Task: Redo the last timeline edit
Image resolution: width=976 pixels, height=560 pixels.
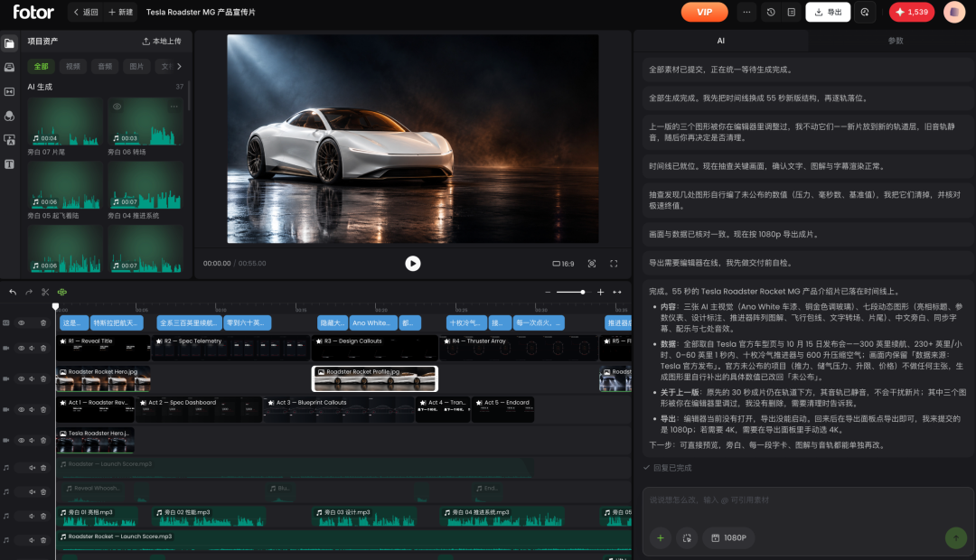Action: click(x=29, y=292)
